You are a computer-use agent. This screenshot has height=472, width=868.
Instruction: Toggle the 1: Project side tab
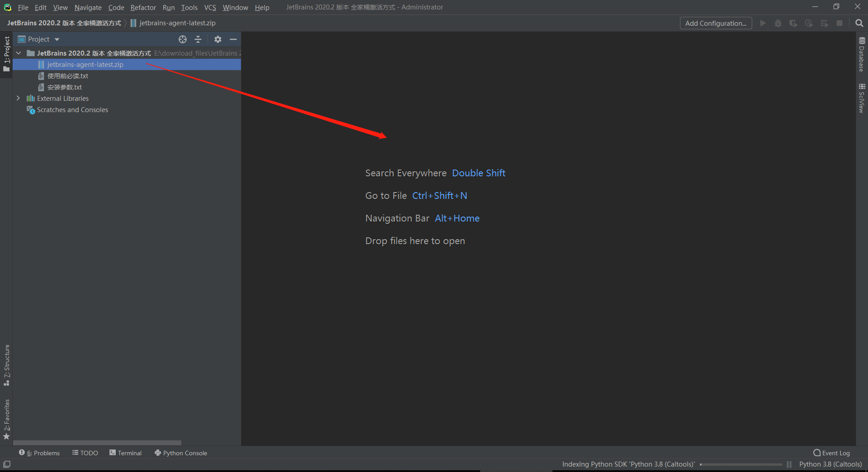(6, 54)
